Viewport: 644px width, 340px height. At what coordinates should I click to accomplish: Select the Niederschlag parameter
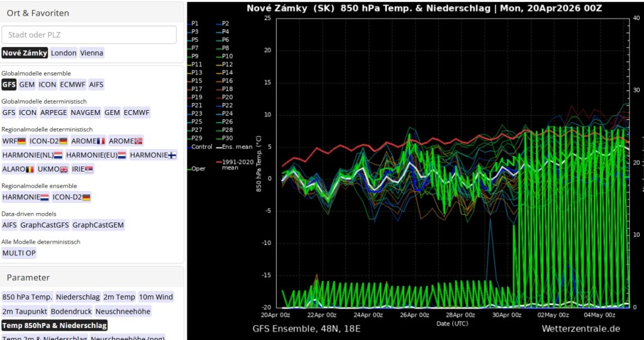pyautogui.click(x=77, y=297)
